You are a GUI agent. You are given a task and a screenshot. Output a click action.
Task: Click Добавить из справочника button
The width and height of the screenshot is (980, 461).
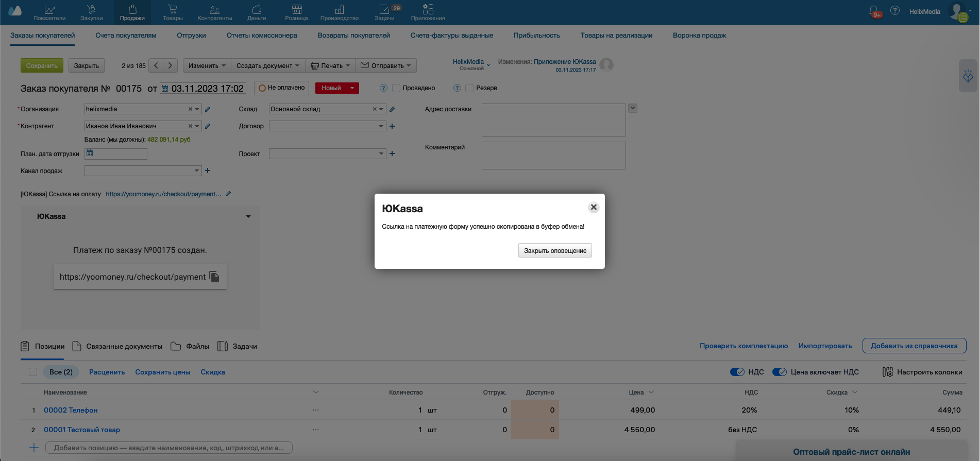[x=914, y=346]
